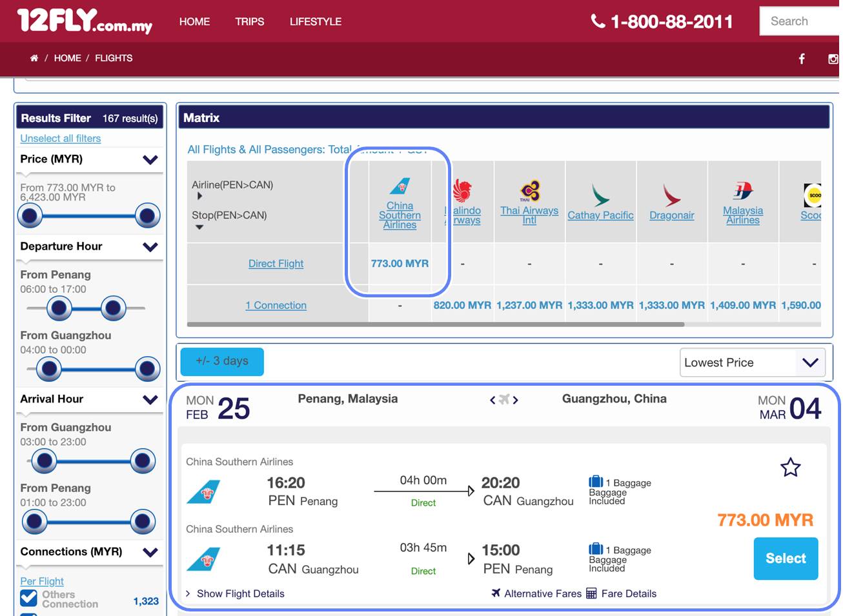Open the Instagram icon link
Screen dimensions: 843x616
click(833, 59)
